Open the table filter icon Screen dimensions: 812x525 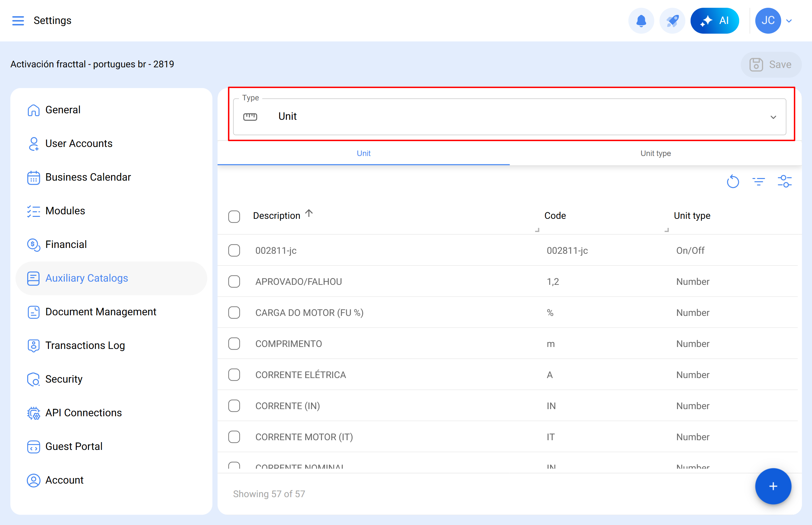click(x=758, y=181)
